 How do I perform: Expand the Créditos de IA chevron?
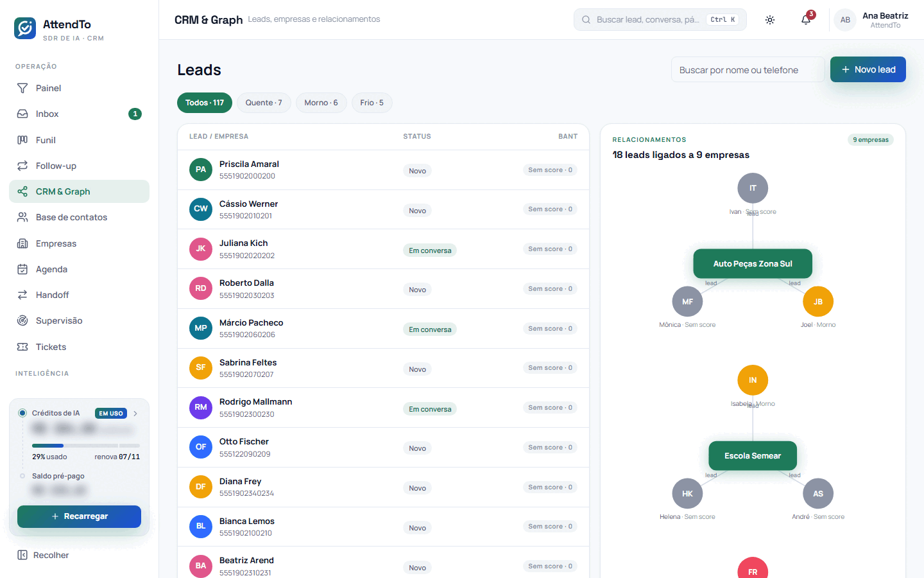[x=135, y=414]
